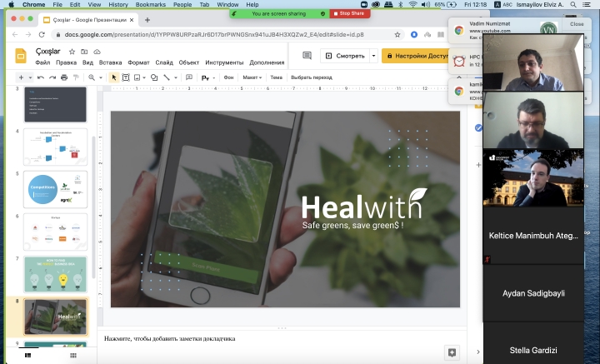Viewport: 600px width, 364px height.
Task: Open the Слайд menu
Action: pyautogui.click(x=164, y=62)
